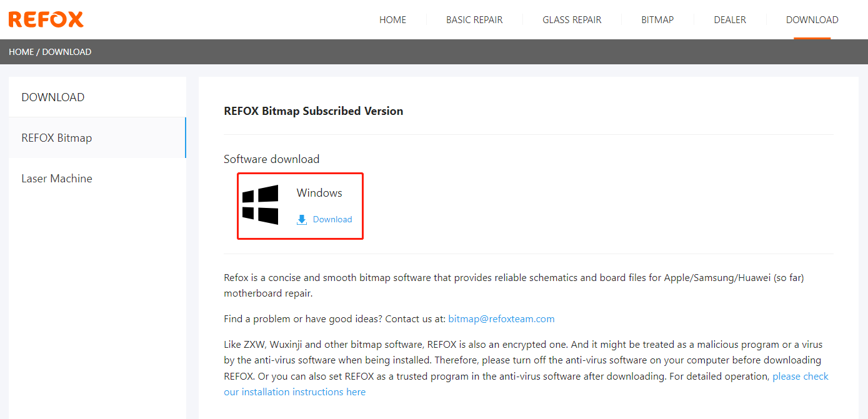
Task: Click the blue download arrow icon
Action: 302,220
